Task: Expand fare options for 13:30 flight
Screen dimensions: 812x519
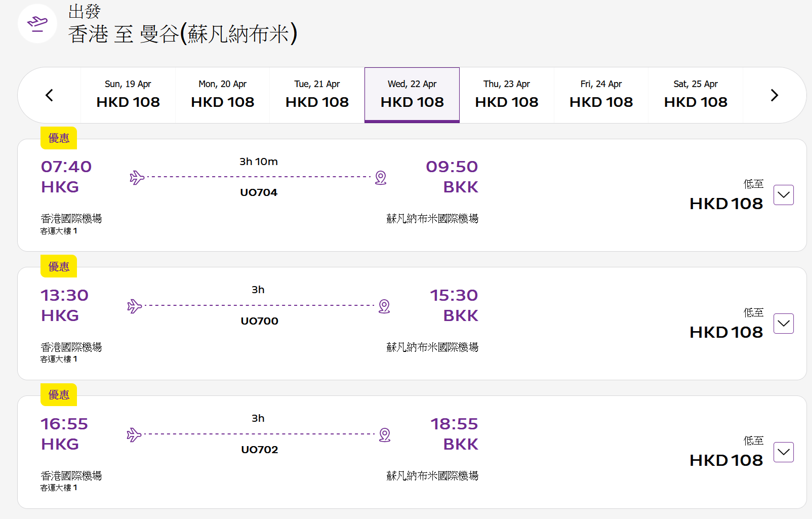Action: [783, 324]
